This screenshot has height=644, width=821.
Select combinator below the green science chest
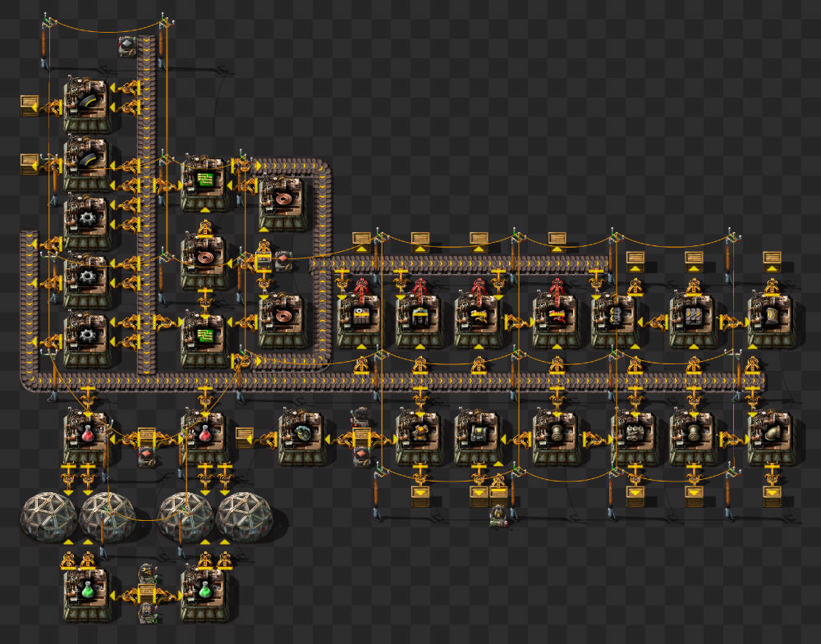pyautogui.click(x=146, y=613)
